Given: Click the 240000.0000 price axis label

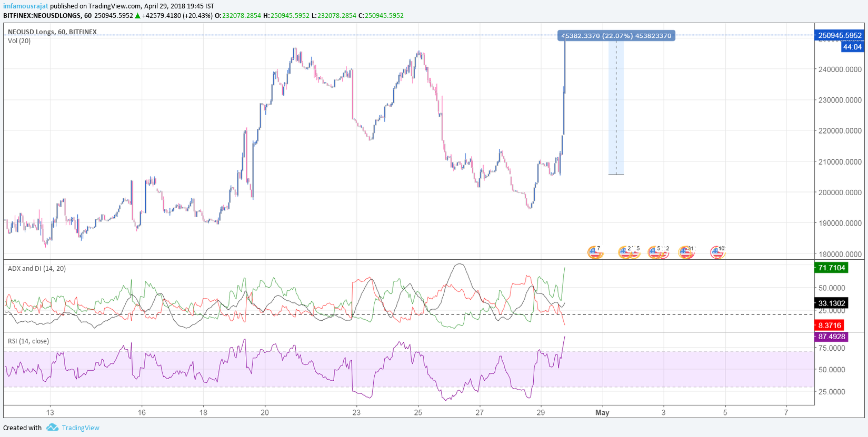Looking at the screenshot, I should point(840,69).
